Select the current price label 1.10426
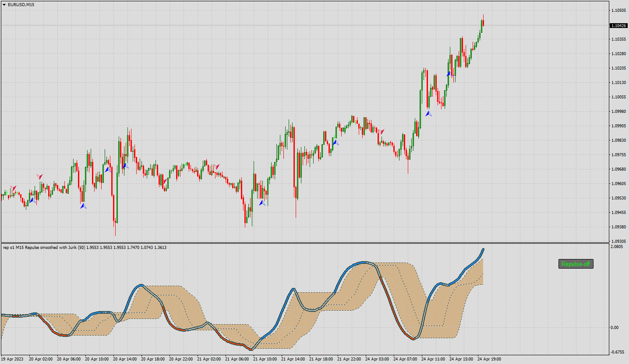The image size is (629, 364). coord(618,26)
